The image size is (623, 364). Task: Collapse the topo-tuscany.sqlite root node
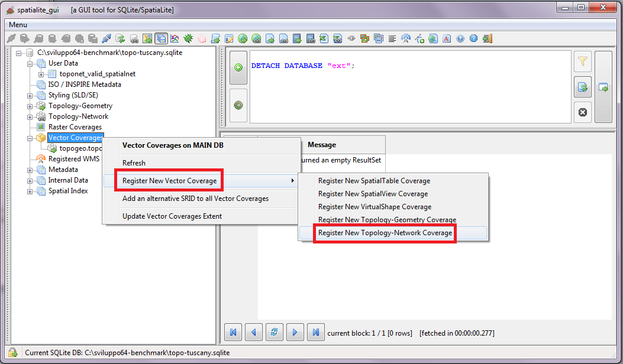(x=19, y=53)
